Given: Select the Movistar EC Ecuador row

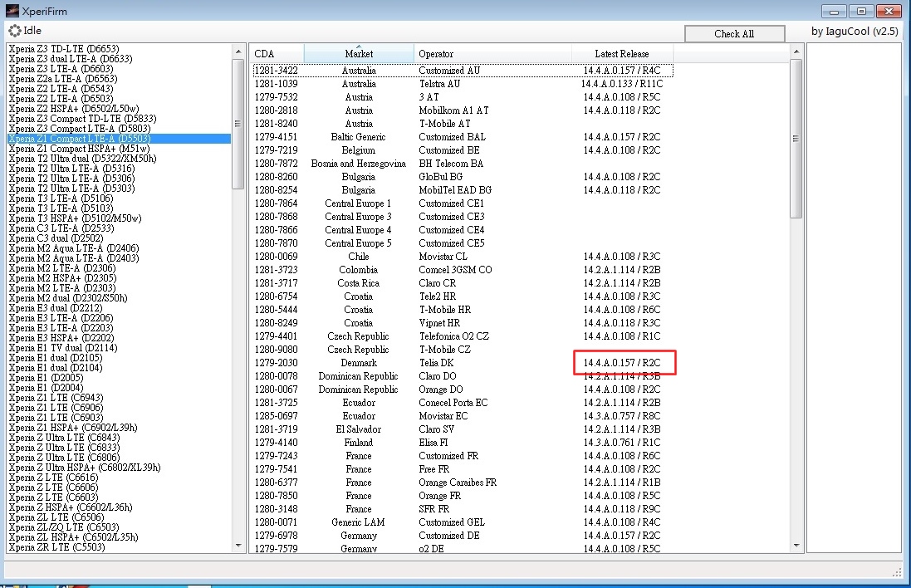Looking at the screenshot, I should [463, 416].
